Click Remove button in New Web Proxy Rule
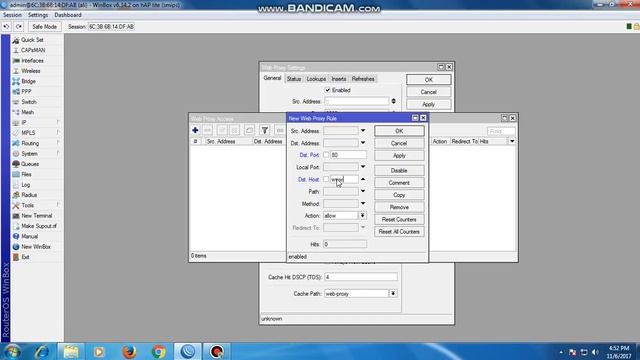Viewport: 640px width, 360px height. [399, 207]
